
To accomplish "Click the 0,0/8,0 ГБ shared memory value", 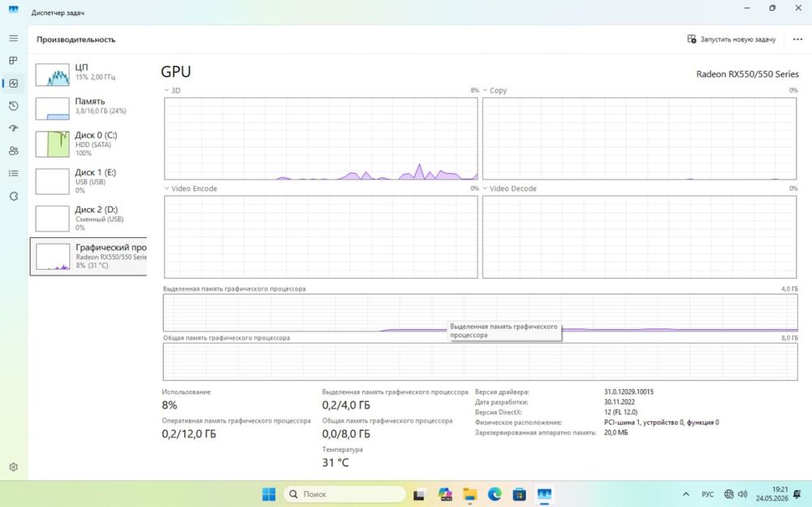I will 346,434.
